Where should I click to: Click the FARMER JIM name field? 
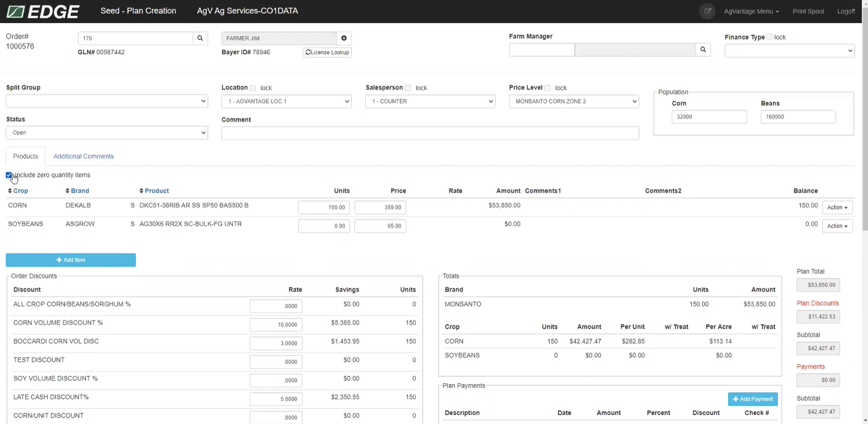tap(279, 38)
